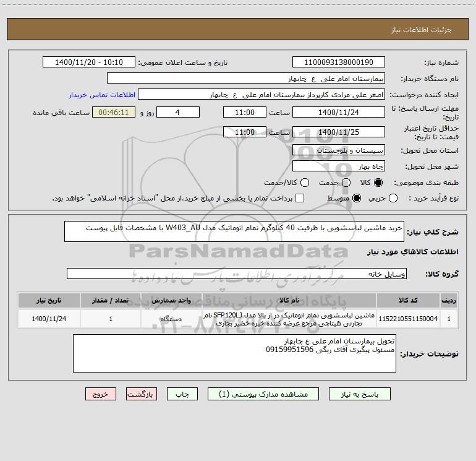Click the request creator field اصغر علی مرادی
Image resolution: width=476 pixels, height=461 pixels.
(261, 95)
